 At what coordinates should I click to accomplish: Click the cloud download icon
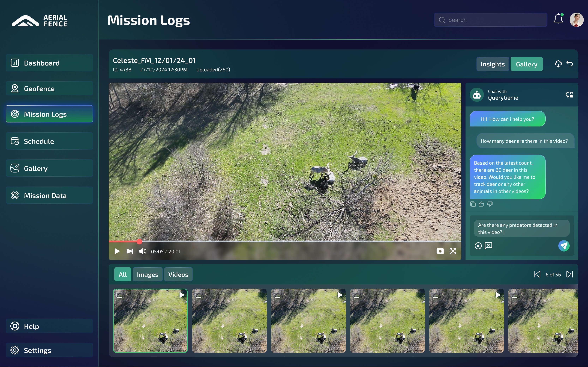pyautogui.click(x=558, y=64)
